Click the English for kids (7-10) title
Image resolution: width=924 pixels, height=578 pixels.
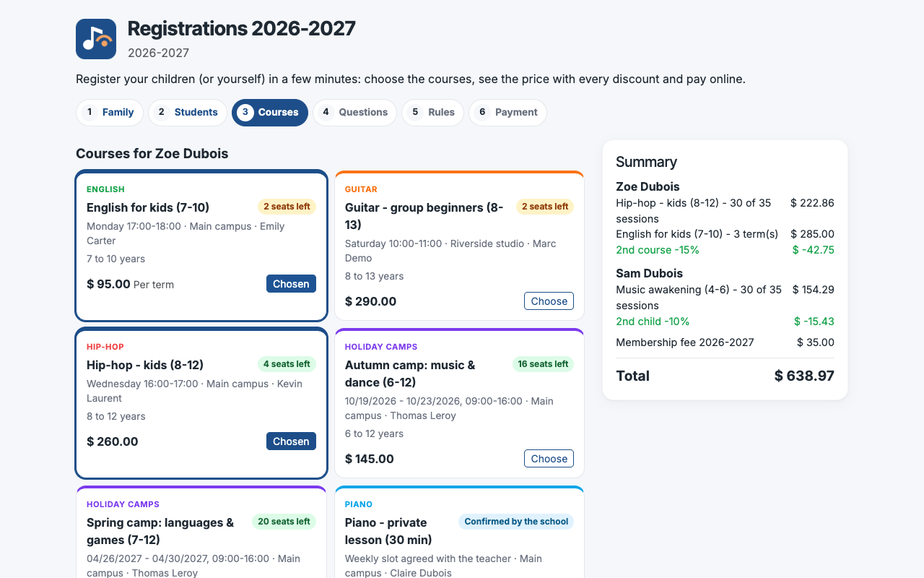coord(148,207)
